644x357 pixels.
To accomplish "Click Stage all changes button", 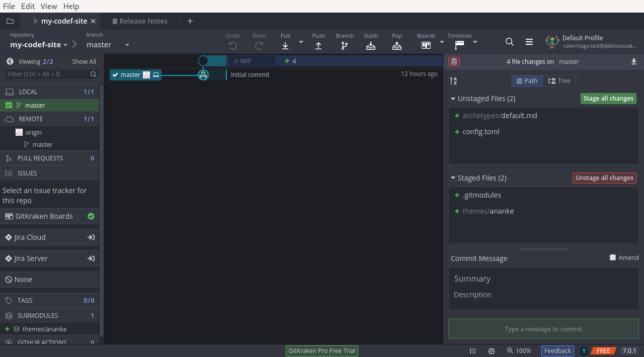I will 608,99.
